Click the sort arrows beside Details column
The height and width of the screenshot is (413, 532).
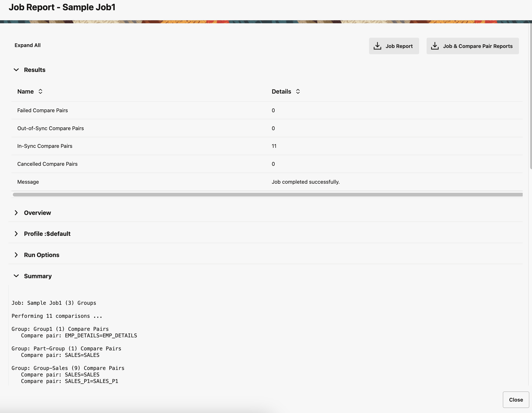tap(298, 91)
